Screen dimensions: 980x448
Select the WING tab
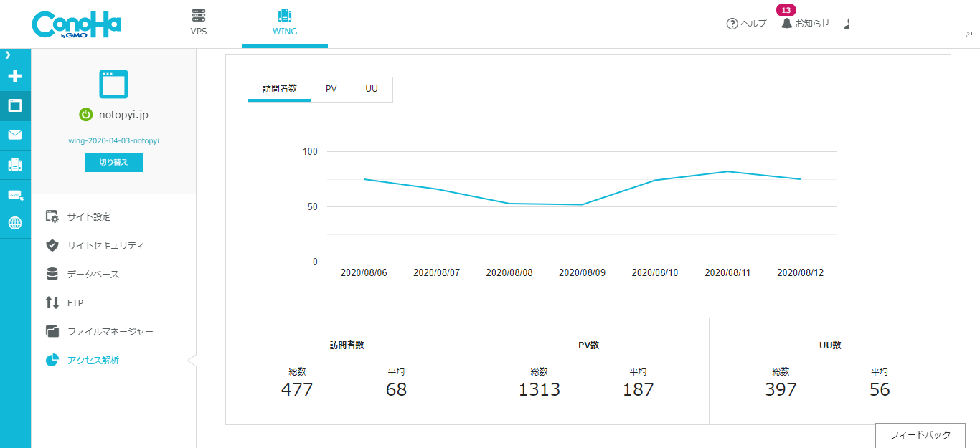coord(285,23)
